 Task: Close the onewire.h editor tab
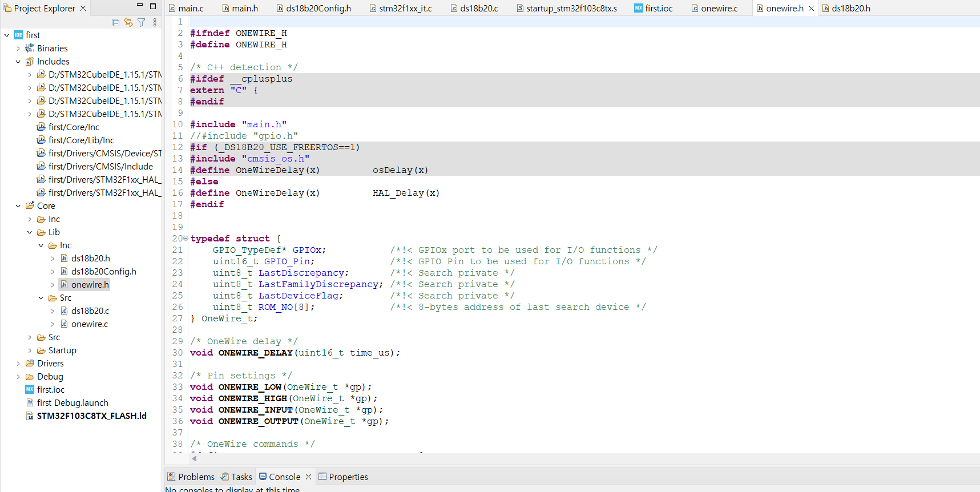tap(812, 9)
